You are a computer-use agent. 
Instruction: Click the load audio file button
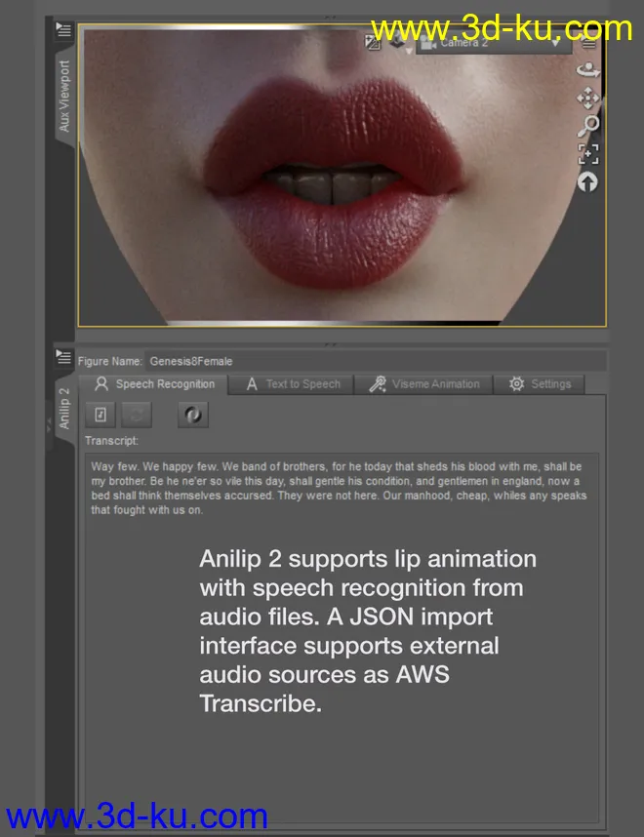pyautogui.click(x=101, y=415)
